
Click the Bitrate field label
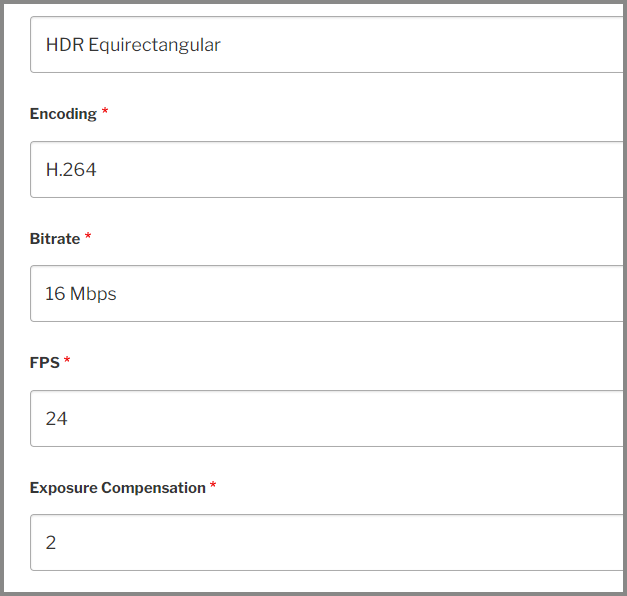[x=55, y=239]
